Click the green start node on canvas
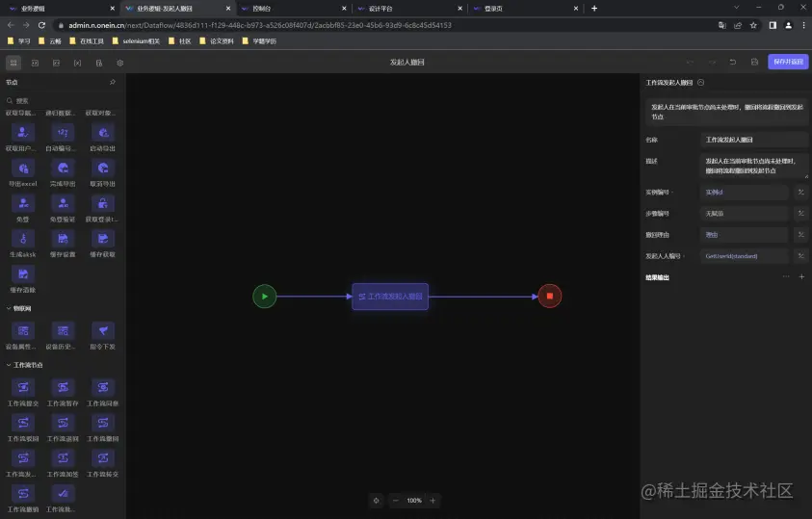 [264, 297]
